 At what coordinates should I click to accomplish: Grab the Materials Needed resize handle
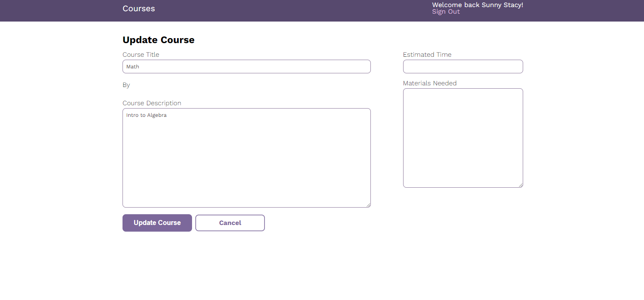point(521,185)
